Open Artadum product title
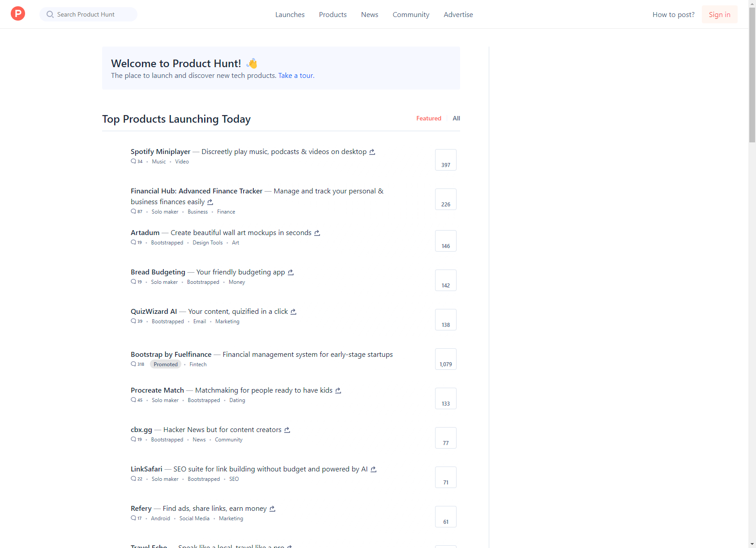The height and width of the screenshot is (548, 756). pyautogui.click(x=145, y=233)
